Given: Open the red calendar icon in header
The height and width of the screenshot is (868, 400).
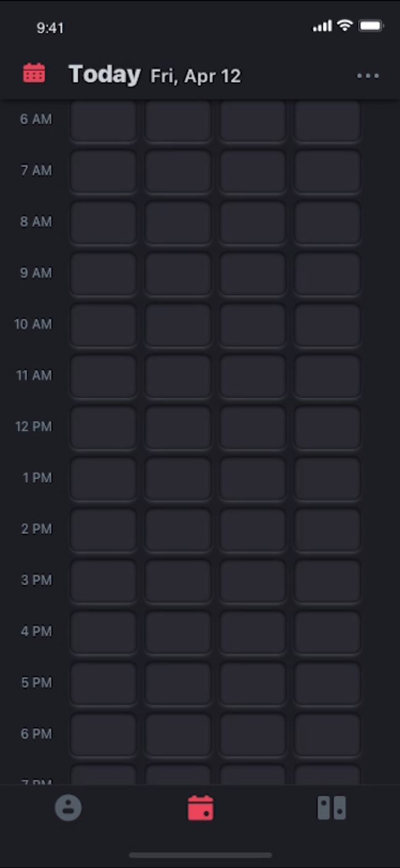Looking at the screenshot, I should (x=34, y=73).
